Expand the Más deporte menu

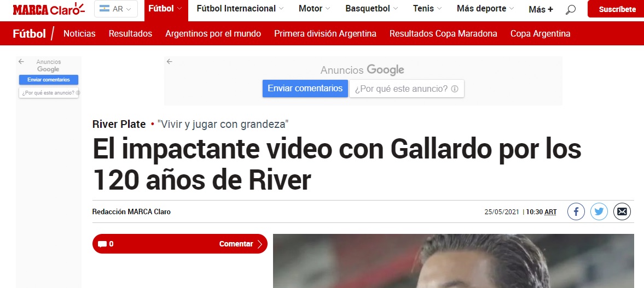point(485,9)
